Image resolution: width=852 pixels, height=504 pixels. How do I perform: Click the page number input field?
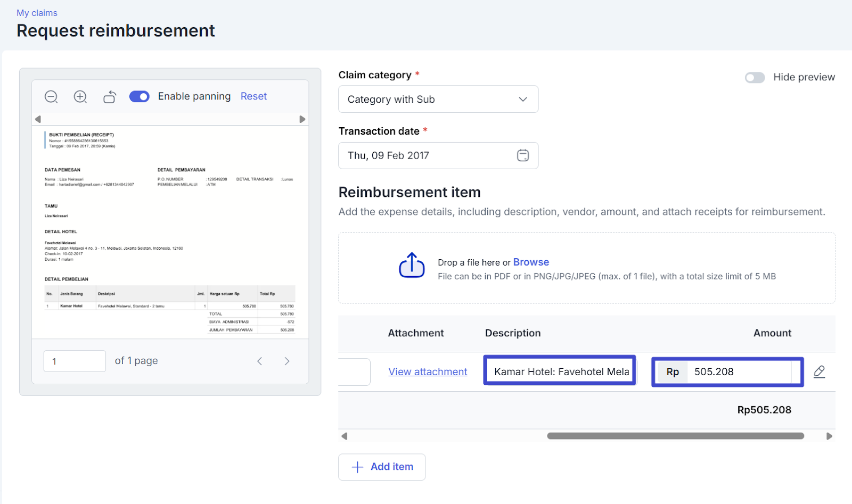pos(75,361)
